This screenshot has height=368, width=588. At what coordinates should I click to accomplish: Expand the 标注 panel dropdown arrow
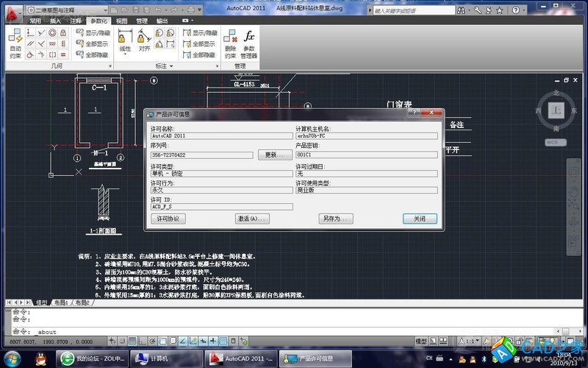(x=172, y=66)
